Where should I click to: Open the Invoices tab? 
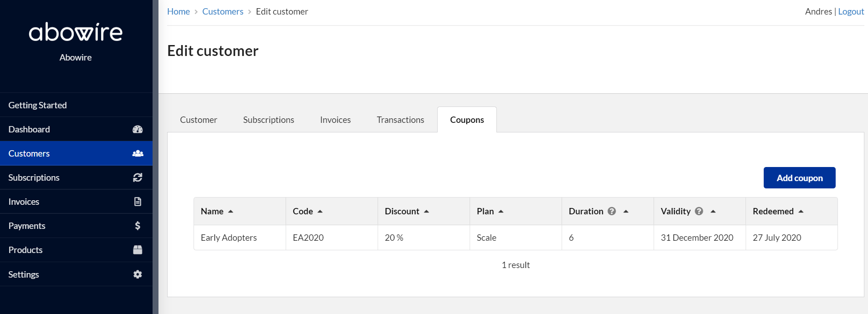[x=336, y=120]
